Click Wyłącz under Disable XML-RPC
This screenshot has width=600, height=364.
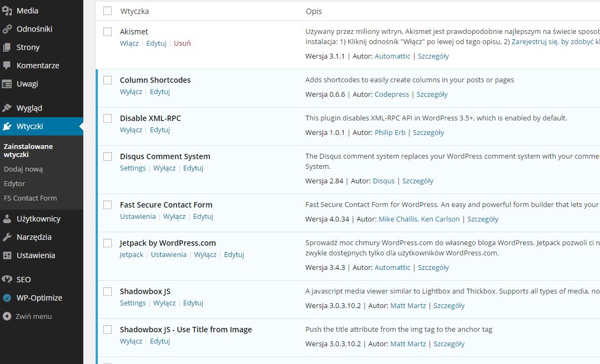click(x=131, y=130)
